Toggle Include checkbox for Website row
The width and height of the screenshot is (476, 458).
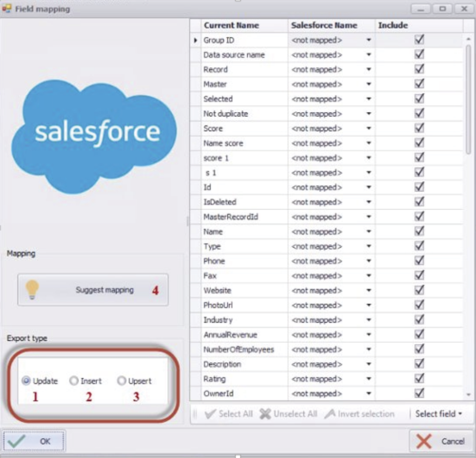click(x=419, y=290)
